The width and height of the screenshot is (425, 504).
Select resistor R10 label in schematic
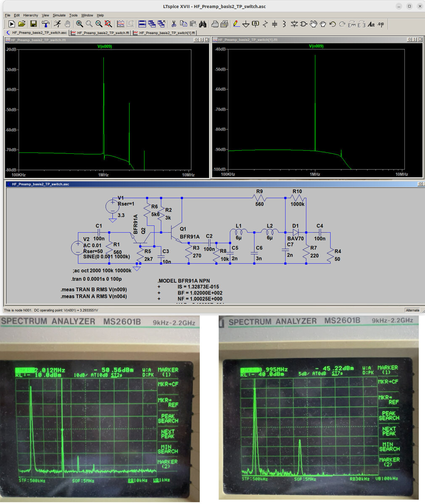[297, 192]
